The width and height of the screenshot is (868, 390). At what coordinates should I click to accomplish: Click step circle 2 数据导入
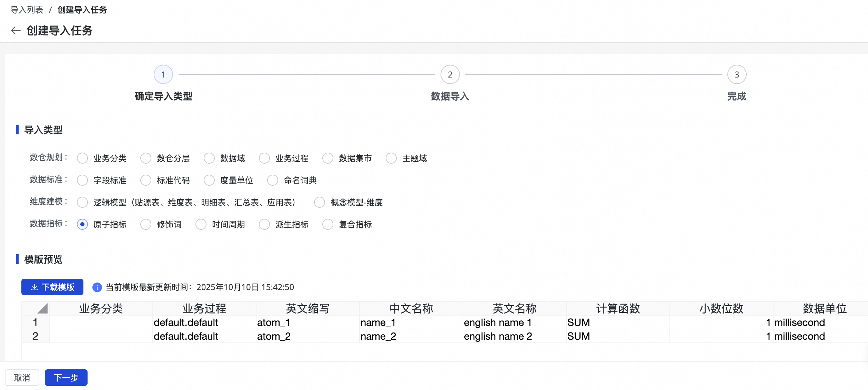coord(450,74)
